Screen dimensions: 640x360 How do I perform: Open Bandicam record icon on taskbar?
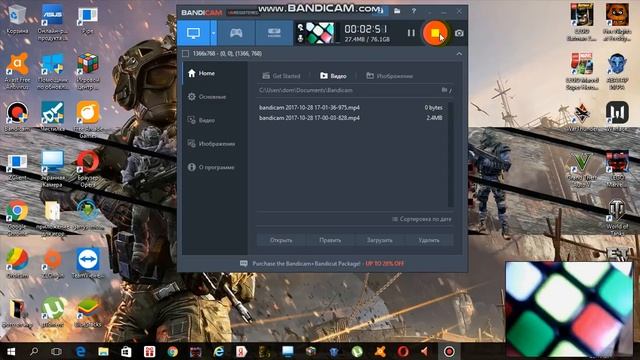tap(449, 351)
